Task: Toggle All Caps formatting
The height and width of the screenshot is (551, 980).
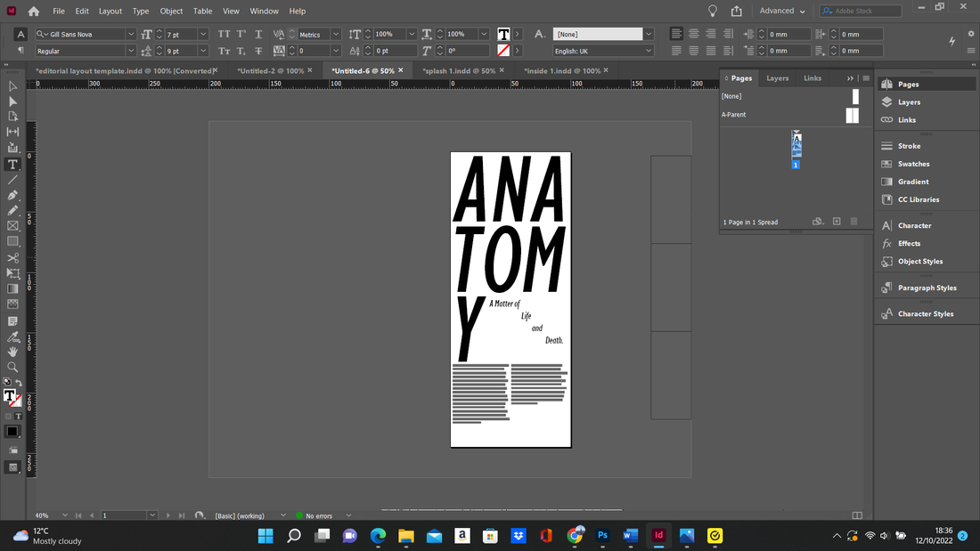Action: point(224,35)
